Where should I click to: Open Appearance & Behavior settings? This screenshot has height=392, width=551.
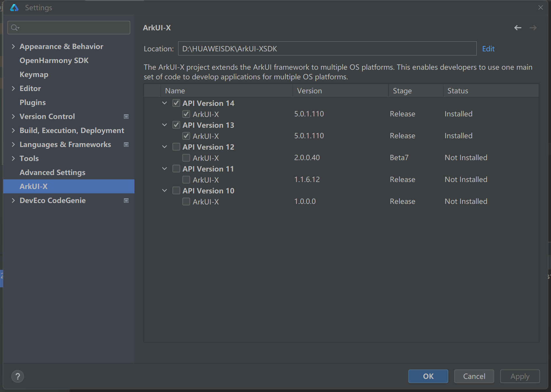pyautogui.click(x=61, y=46)
